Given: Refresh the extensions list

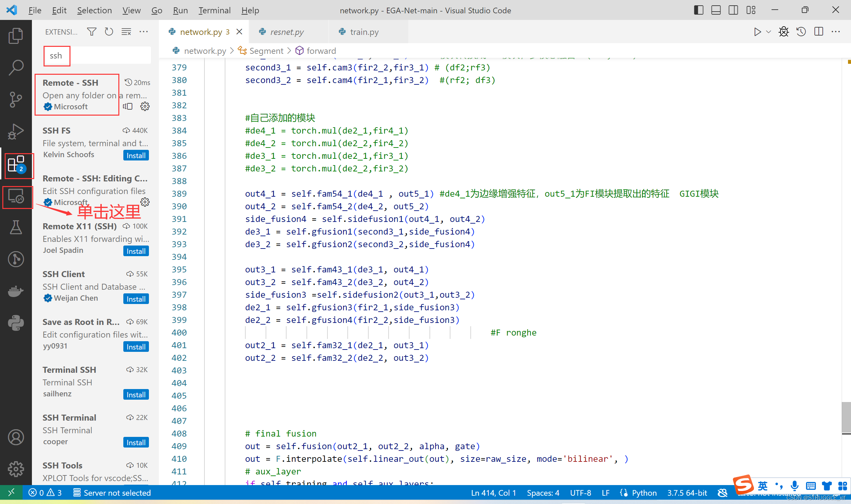Looking at the screenshot, I should coord(109,32).
